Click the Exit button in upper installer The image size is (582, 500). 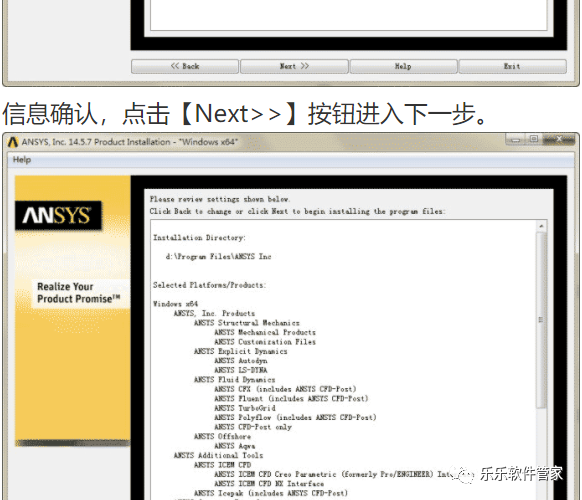pyautogui.click(x=513, y=66)
